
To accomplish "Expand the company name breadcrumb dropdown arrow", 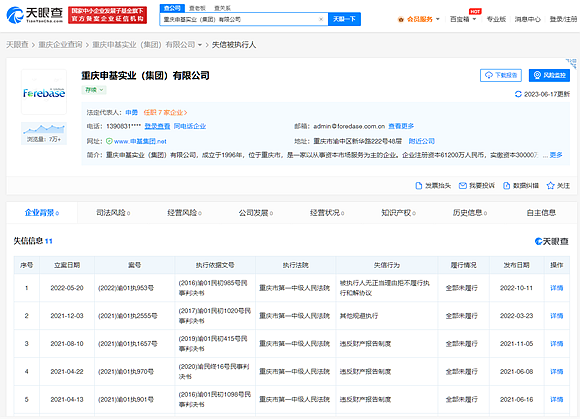I will (200, 45).
